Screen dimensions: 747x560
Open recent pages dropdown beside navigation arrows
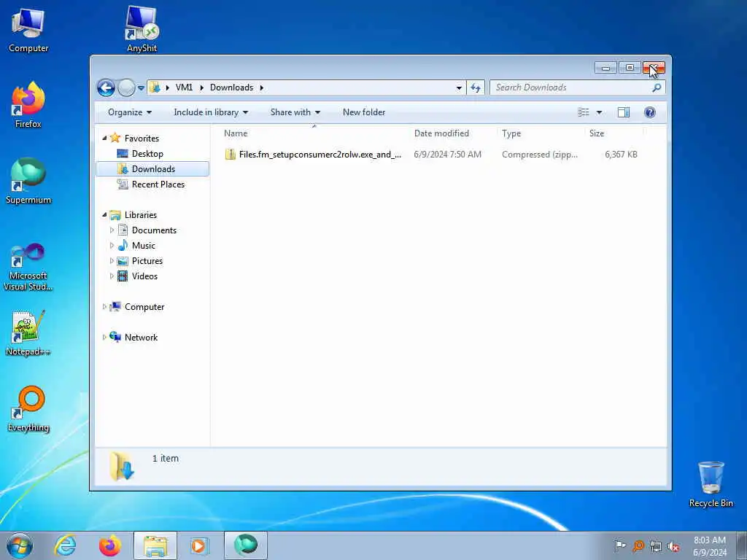click(x=141, y=88)
